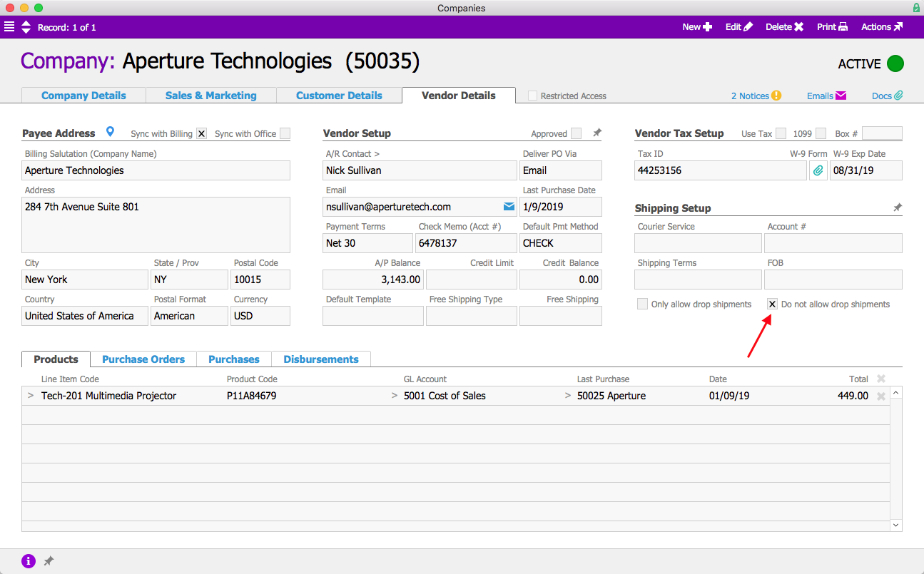Open the W-9 Form paperclip attachment

point(818,170)
